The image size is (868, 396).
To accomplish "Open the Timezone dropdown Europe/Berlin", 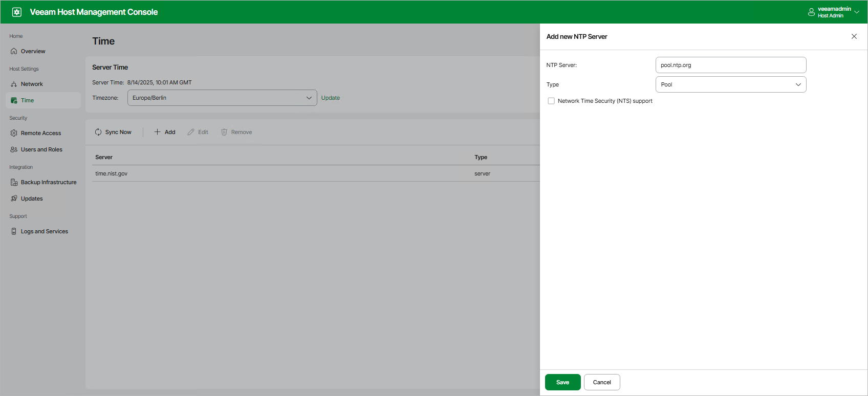I will [222, 98].
